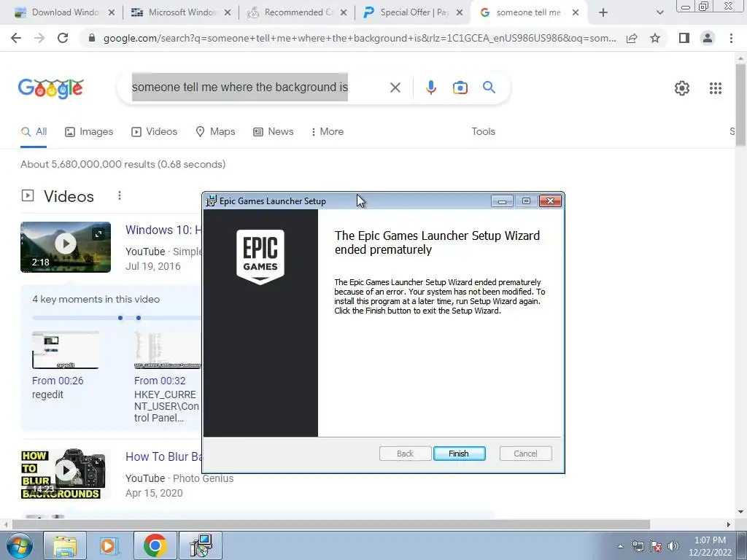The height and width of the screenshot is (560, 747).
Task: Click the share page icon in address bar
Action: [x=632, y=38]
